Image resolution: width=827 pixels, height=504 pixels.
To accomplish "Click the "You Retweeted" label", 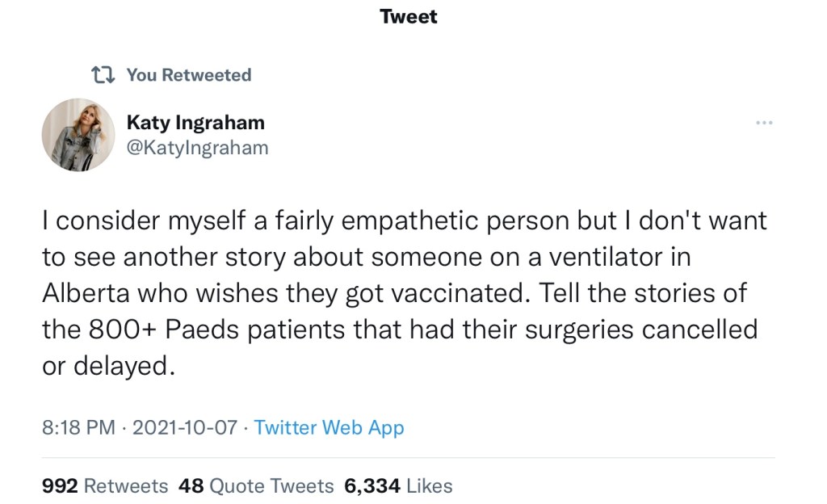I will [x=189, y=75].
